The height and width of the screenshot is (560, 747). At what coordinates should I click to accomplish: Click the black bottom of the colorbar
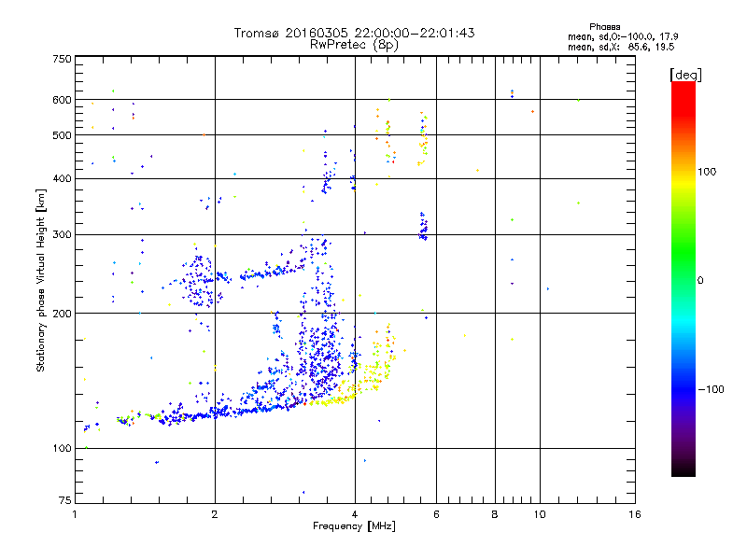coord(684,469)
